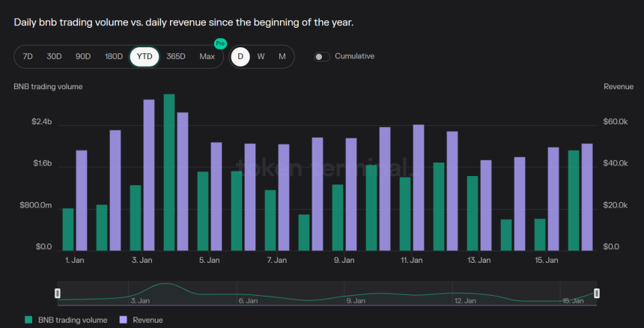Screen dimensions: 644x328
Task: Switch to the 30D time range
Action: (54, 57)
